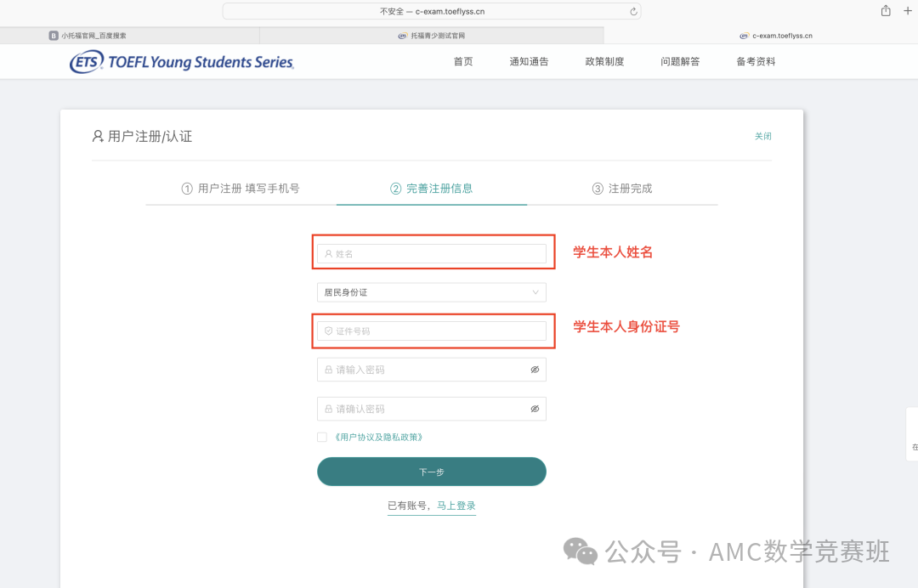Screen dimensions: 918x588
Task: Check the 用户协议及隐私政策 checkbox
Action: (x=322, y=437)
